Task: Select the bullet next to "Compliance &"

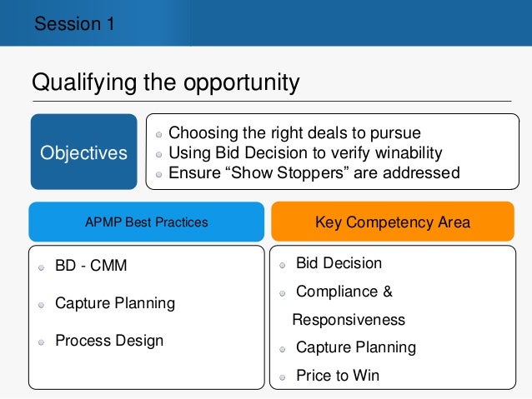Action: click(284, 293)
